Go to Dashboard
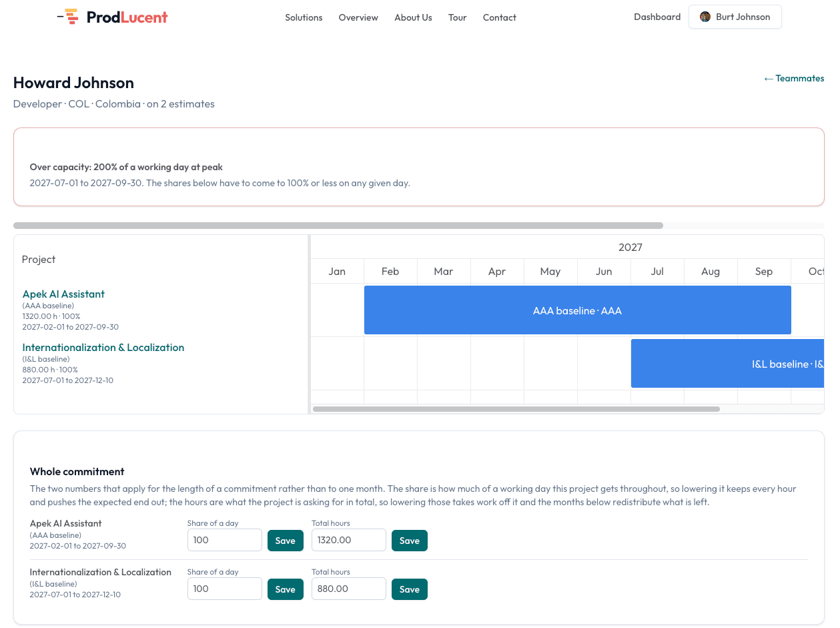 click(657, 17)
